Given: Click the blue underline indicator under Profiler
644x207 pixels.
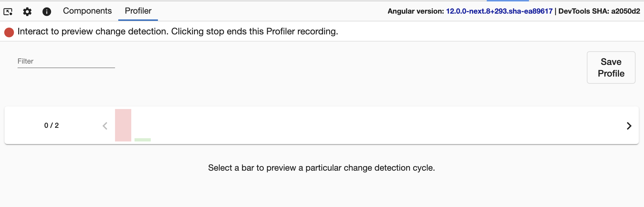Looking at the screenshot, I should pos(138,19).
